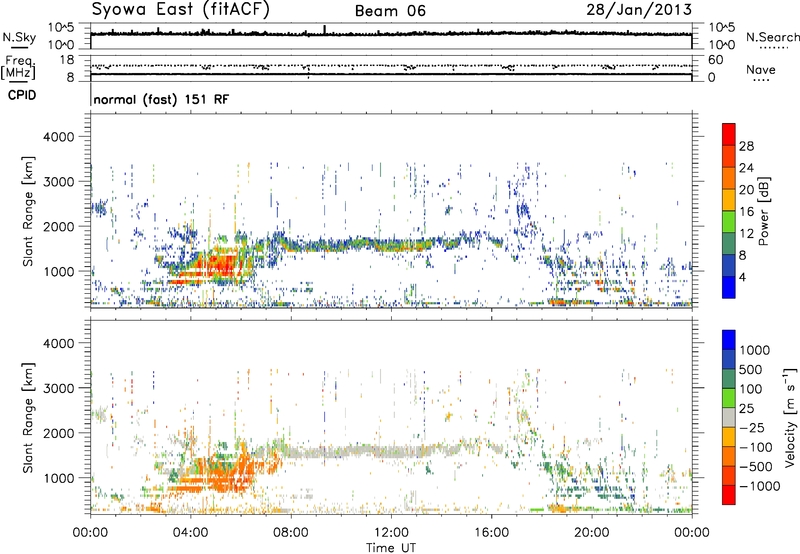
Task: Click the gray band of Velocity colorbar
Action: tap(729, 418)
